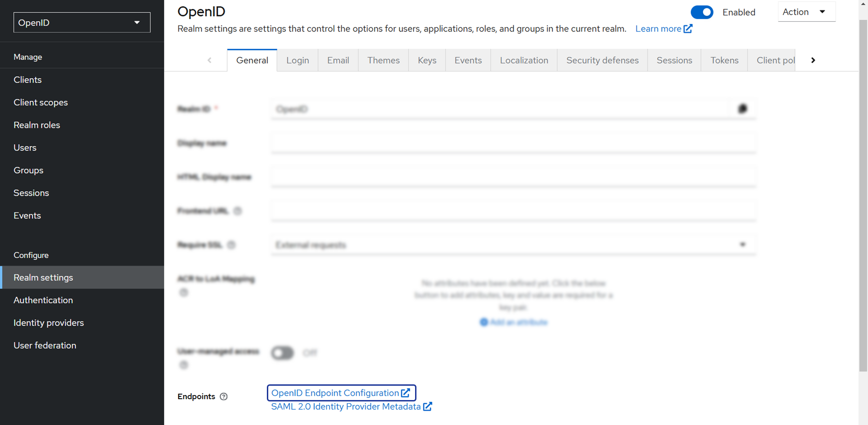Click Add an attribute link

[513, 322]
